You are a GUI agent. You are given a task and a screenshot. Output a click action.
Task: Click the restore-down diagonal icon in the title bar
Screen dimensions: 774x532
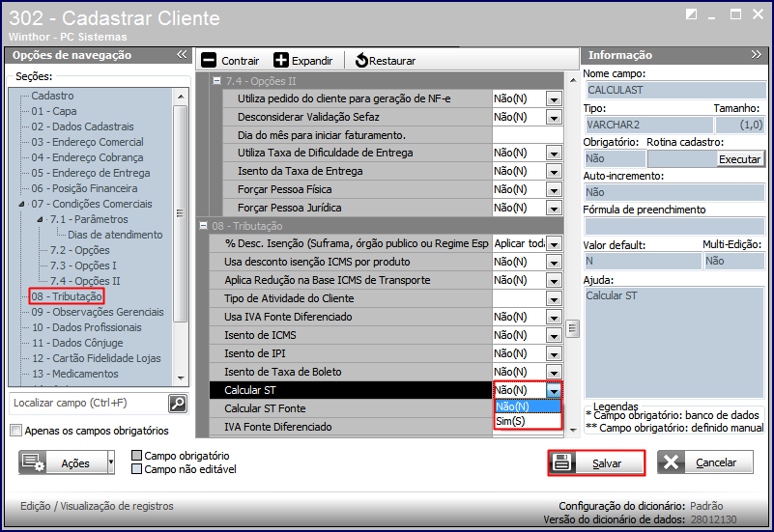(691, 14)
